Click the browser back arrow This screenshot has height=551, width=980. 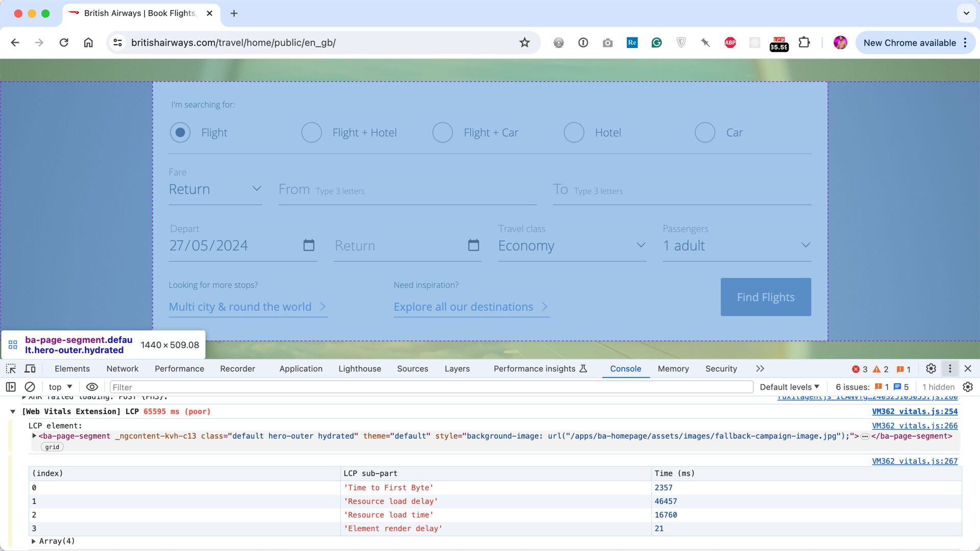[15, 43]
